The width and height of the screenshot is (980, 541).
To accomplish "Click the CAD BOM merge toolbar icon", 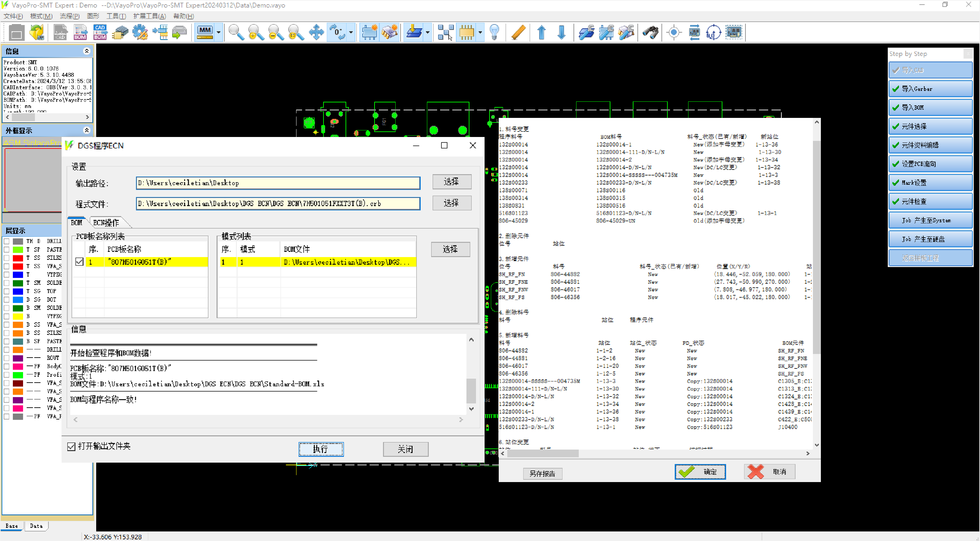I will click(x=100, y=32).
